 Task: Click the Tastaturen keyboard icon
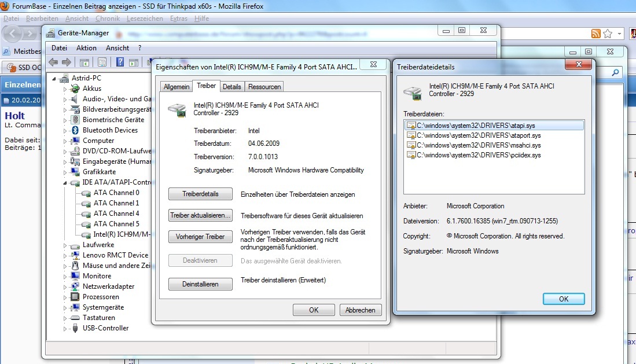[75, 318]
